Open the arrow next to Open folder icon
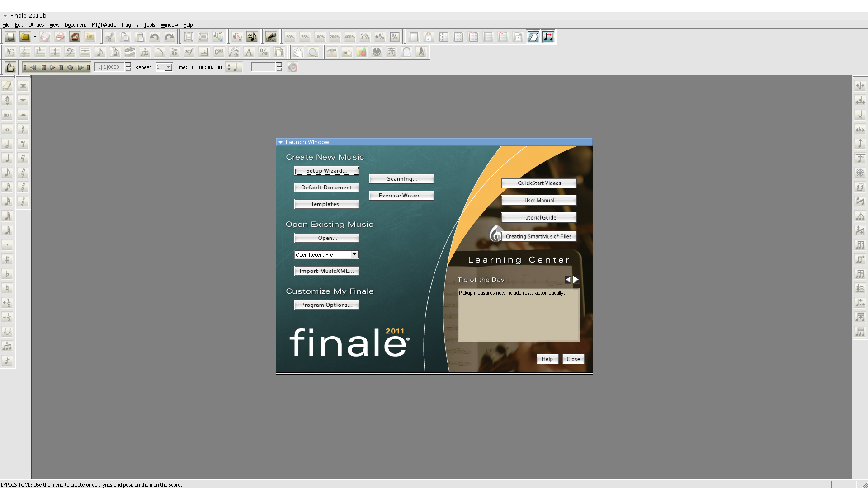 pos(35,37)
